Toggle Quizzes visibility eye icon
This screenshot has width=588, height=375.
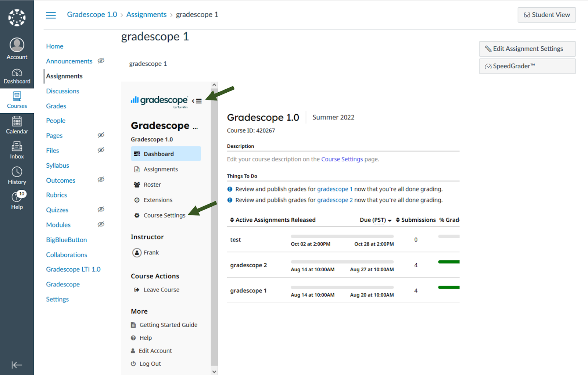tap(101, 210)
